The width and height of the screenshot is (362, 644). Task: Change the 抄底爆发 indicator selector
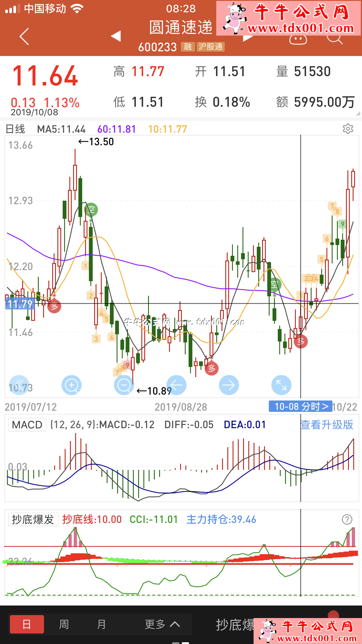pos(33,519)
